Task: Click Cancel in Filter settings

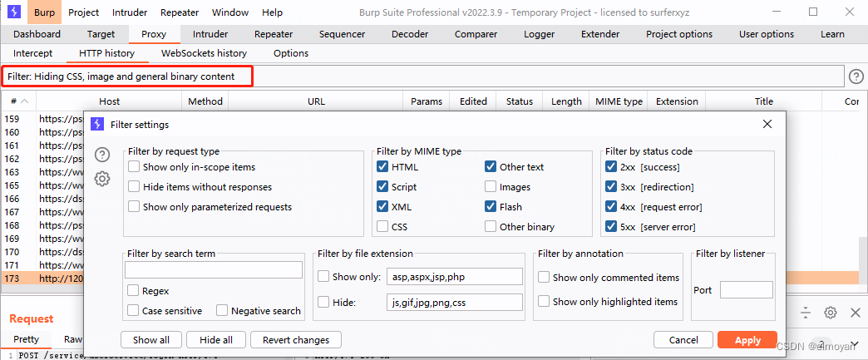Action: tap(683, 339)
